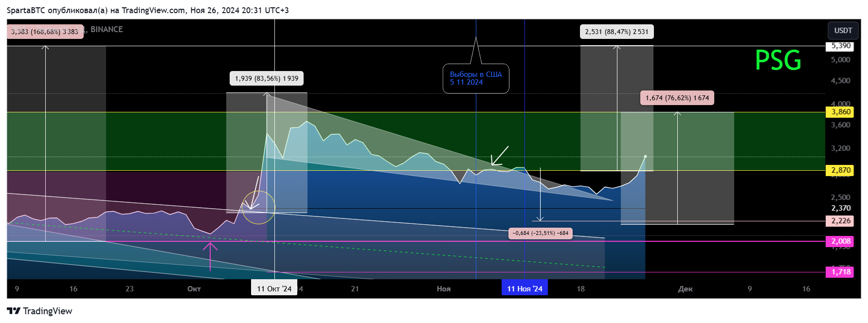This screenshot has width=868, height=323.
Task: Click the 1,939 (83,56%) measurement label
Action: [267, 78]
